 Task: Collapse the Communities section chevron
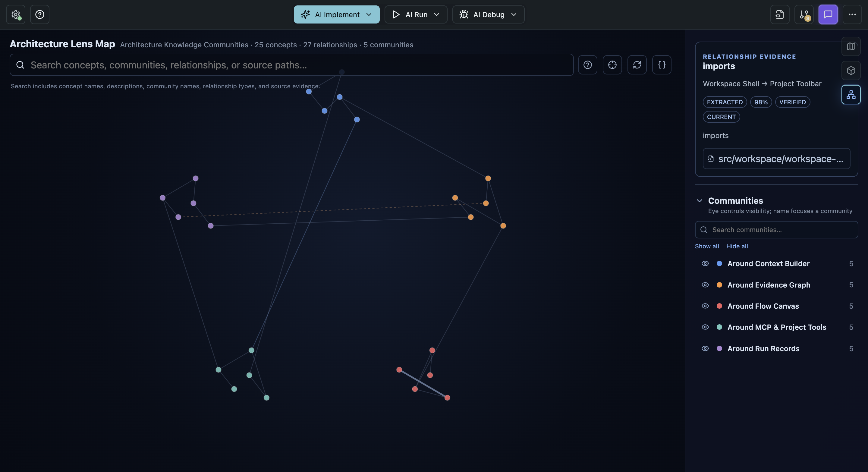click(x=700, y=201)
